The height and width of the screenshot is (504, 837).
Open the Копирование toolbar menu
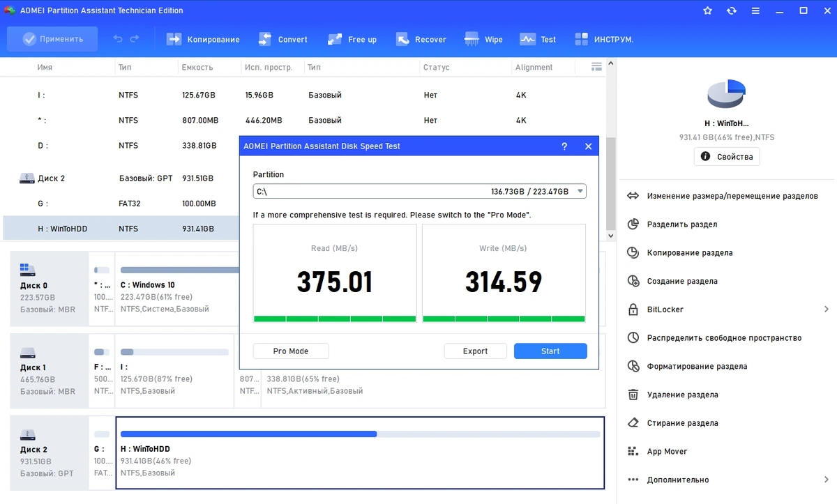pos(203,39)
